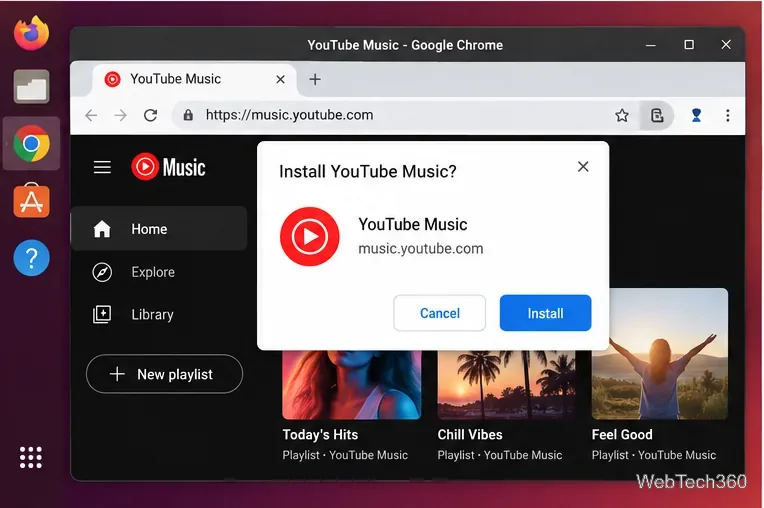Viewport: 764px width, 508px height.
Task: Open the Chrome profile icon
Action: pyautogui.click(x=696, y=115)
